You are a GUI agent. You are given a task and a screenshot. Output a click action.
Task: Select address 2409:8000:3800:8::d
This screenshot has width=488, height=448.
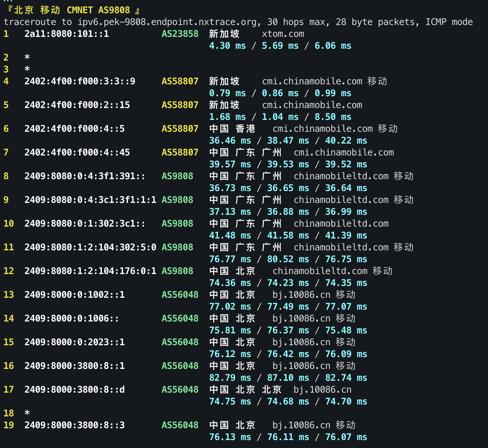tap(75, 390)
